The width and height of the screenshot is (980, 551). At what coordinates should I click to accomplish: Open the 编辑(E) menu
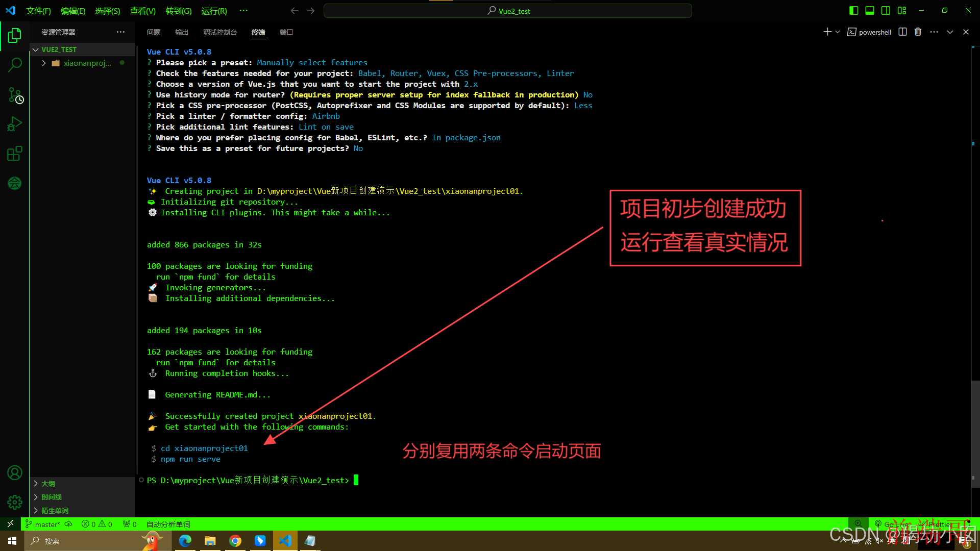click(x=73, y=11)
